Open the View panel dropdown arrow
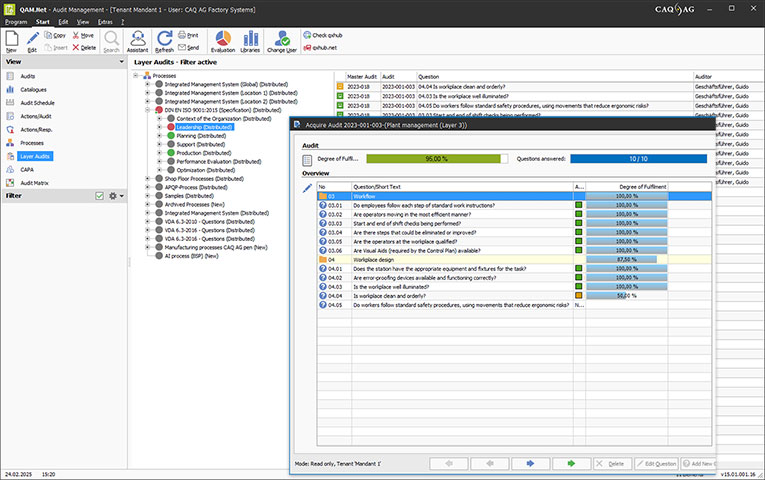The height and width of the screenshot is (480, 765). click(120, 62)
